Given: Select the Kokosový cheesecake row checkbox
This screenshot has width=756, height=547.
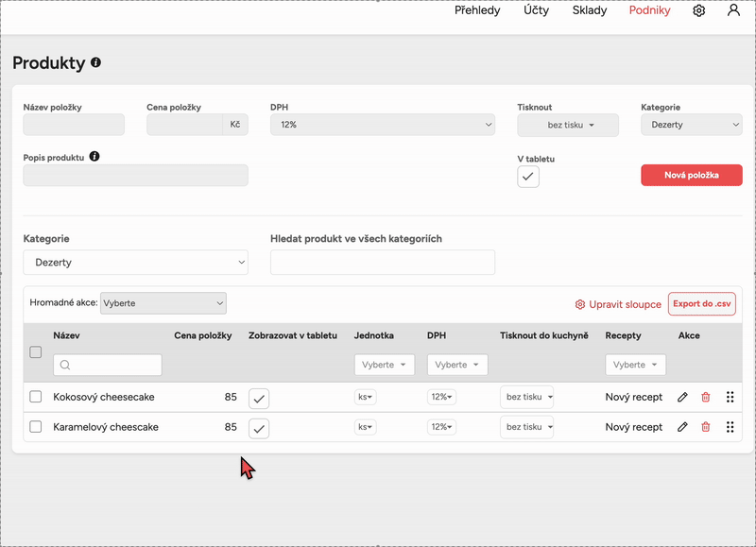Looking at the screenshot, I should (x=36, y=397).
